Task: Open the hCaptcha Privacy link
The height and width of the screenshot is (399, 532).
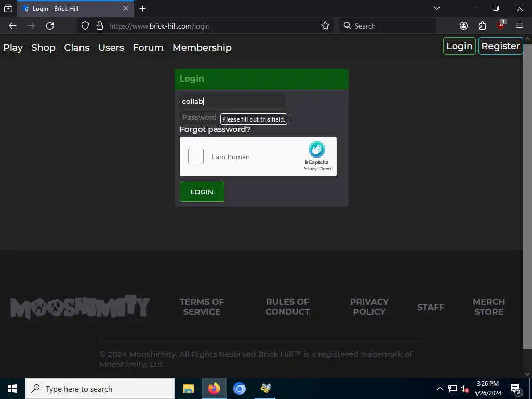Action: (x=310, y=169)
